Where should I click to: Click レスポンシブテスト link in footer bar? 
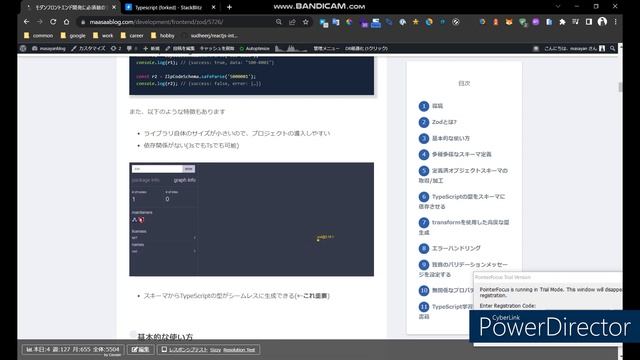click(188, 350)
